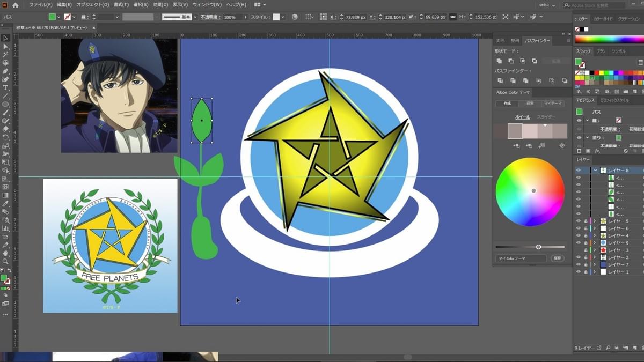Toggle visibility of レイヤー 4
The height and width of the screenshot is (362, 644).
pyautogui.click(x=578, y=235)
